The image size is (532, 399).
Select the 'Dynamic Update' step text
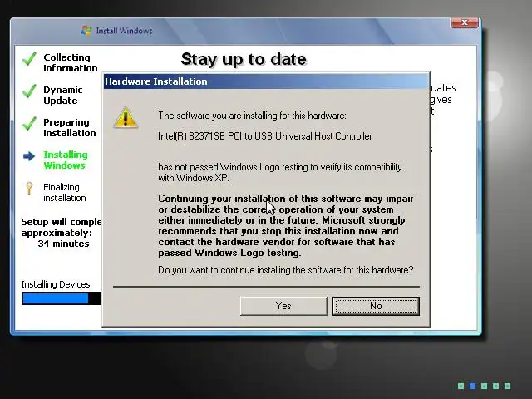click(x=63, y=96)
